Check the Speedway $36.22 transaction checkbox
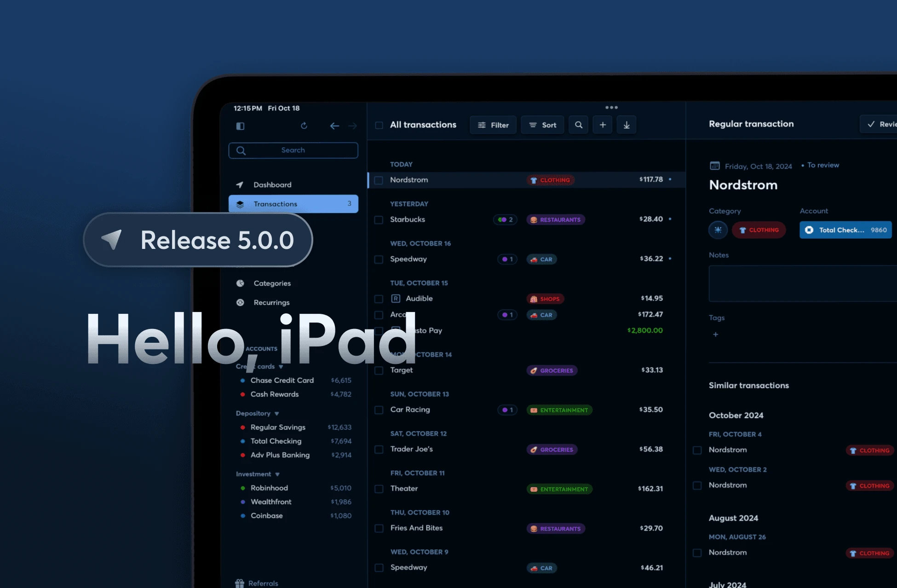This screenshot has width=897, height=588. [379, 259]
